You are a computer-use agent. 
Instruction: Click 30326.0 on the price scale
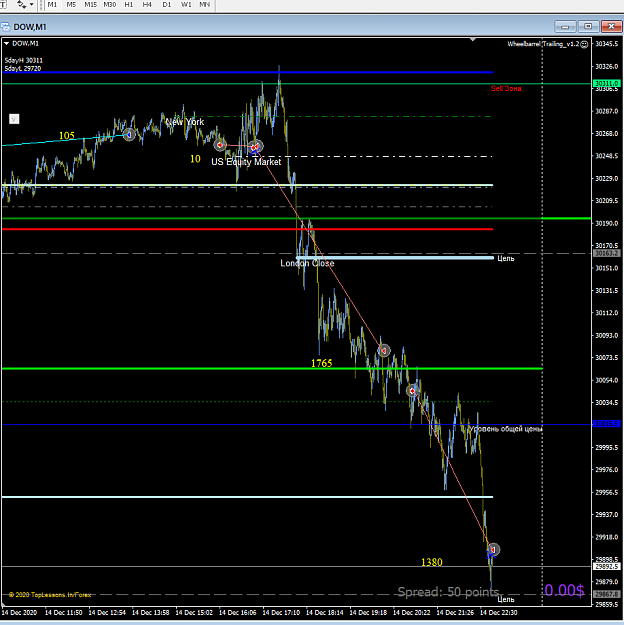(606, 66)
